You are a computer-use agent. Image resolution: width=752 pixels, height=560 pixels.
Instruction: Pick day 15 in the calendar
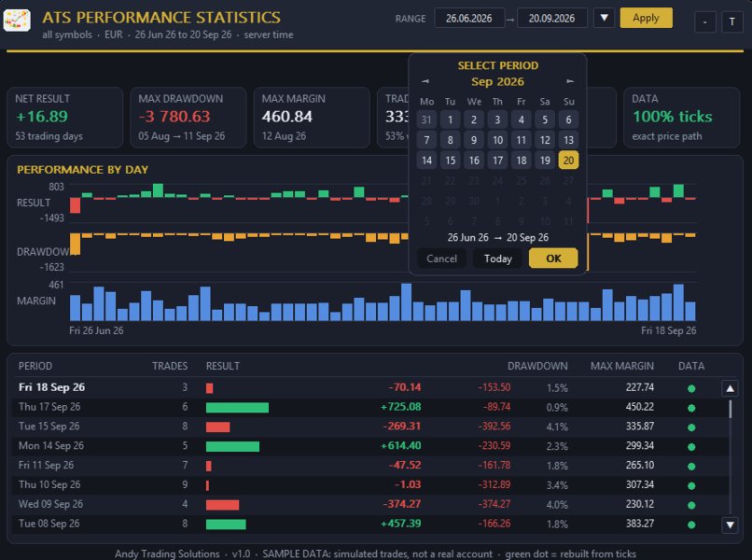(x=450, y=161)
